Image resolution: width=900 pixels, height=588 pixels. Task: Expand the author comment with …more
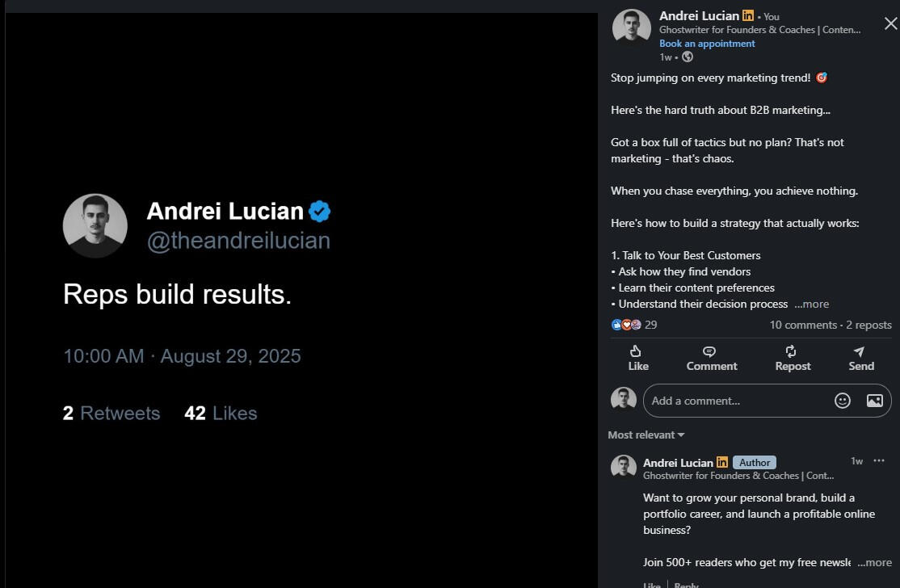pos(875,563)
